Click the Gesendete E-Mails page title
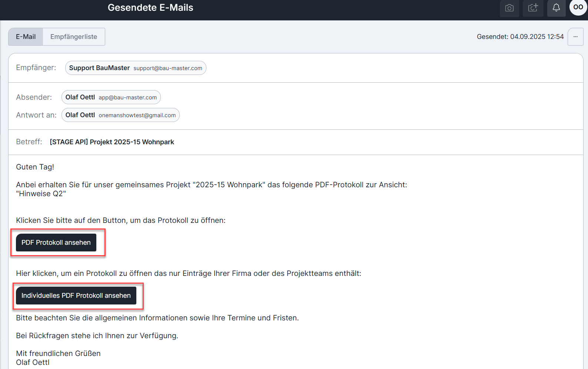The image size is (588, 369). click(x=150, y=8)
